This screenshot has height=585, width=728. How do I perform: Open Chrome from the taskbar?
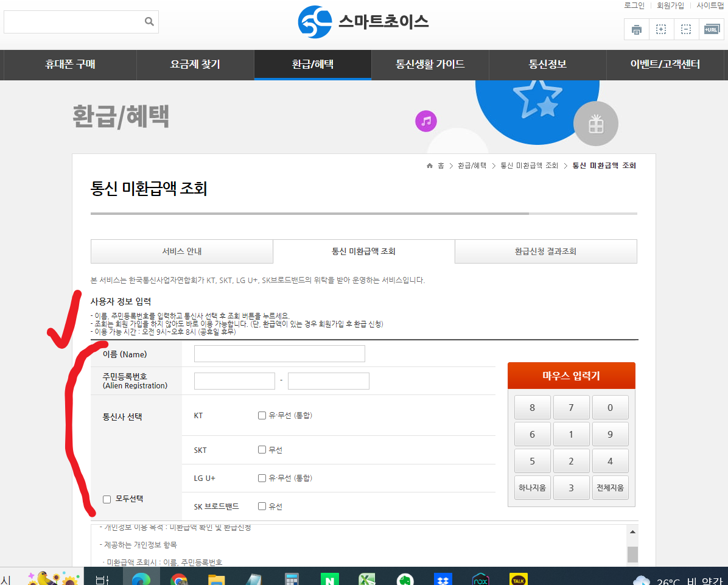[x=179, y=578]
